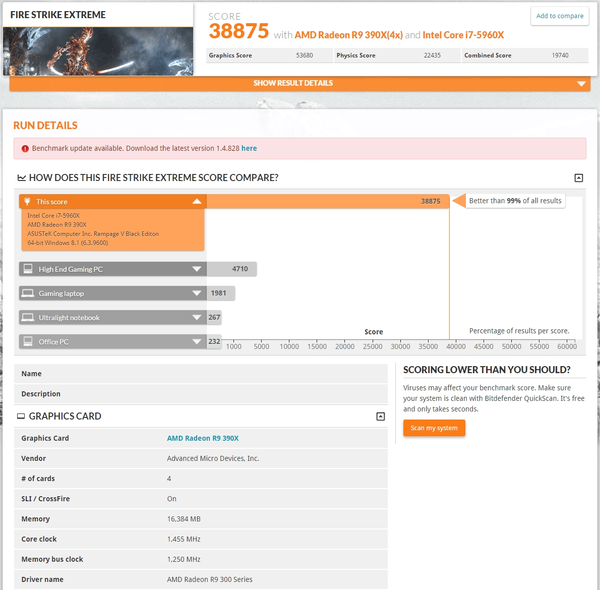Click the orange 38875 score bar

(x=328, y=201)
